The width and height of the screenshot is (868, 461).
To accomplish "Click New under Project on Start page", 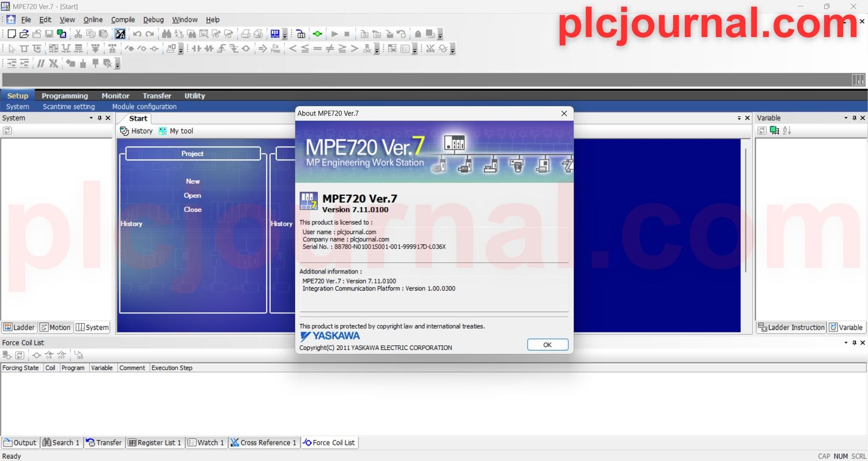I will (193, 181).
